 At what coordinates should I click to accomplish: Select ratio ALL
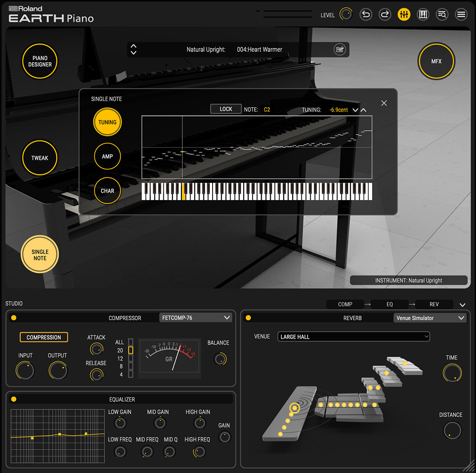click(131, 342)
